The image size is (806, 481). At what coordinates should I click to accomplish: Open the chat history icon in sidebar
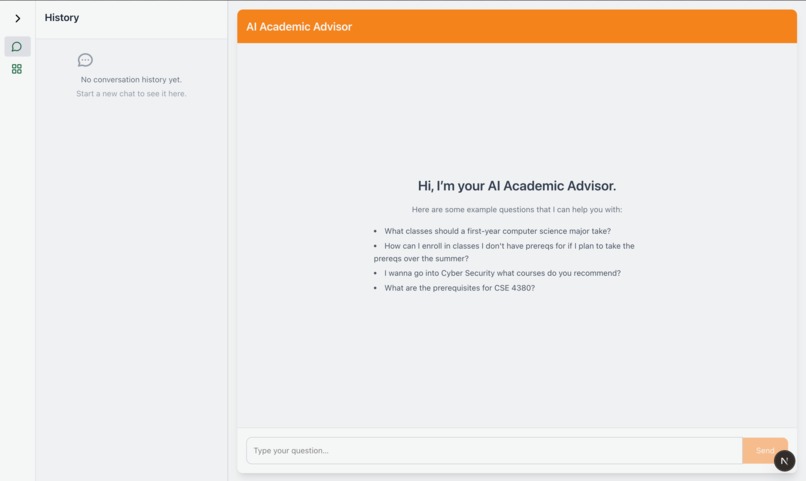[x=17, y=47]
